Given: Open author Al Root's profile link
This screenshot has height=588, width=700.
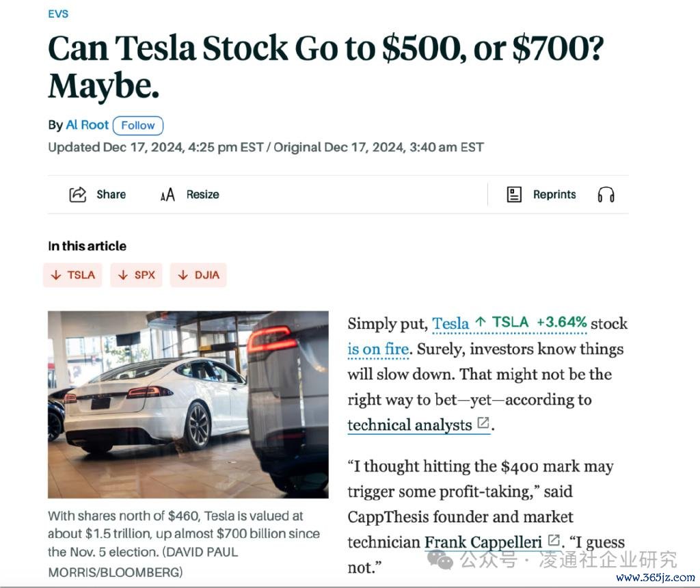Looking at the screenshot, I should click(x=87, y=125).
